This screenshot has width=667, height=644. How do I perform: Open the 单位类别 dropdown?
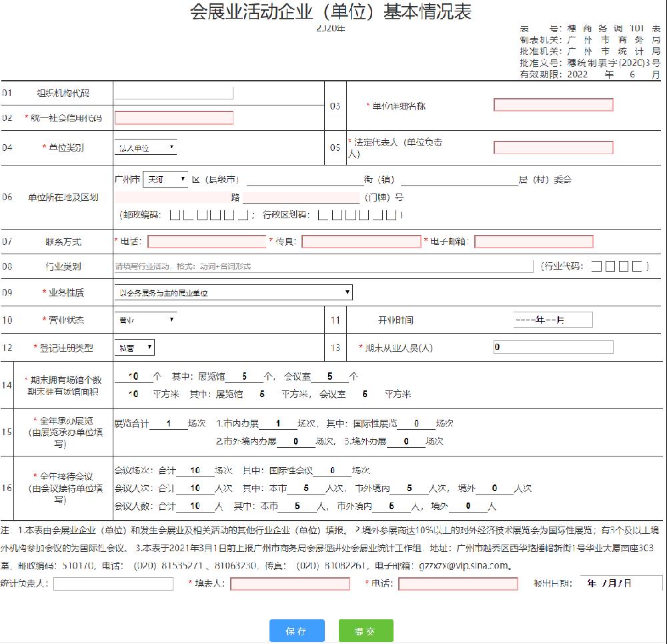click(145, 147)
